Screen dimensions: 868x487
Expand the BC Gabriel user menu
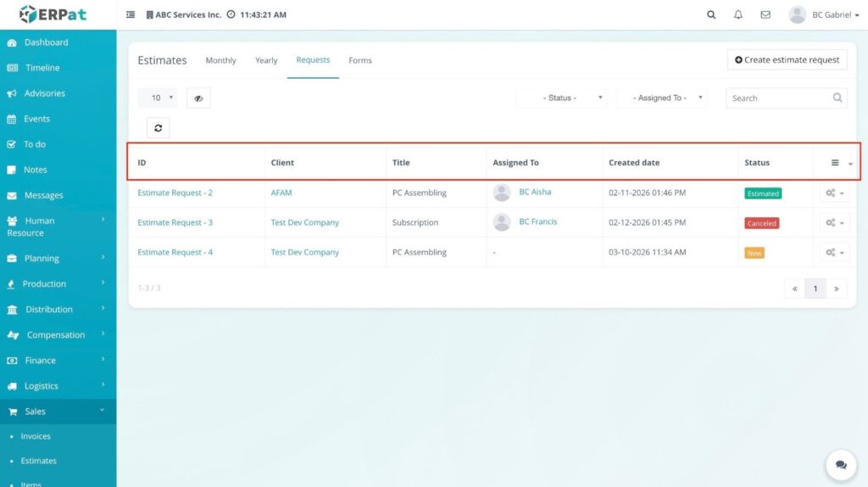point(824,14)
